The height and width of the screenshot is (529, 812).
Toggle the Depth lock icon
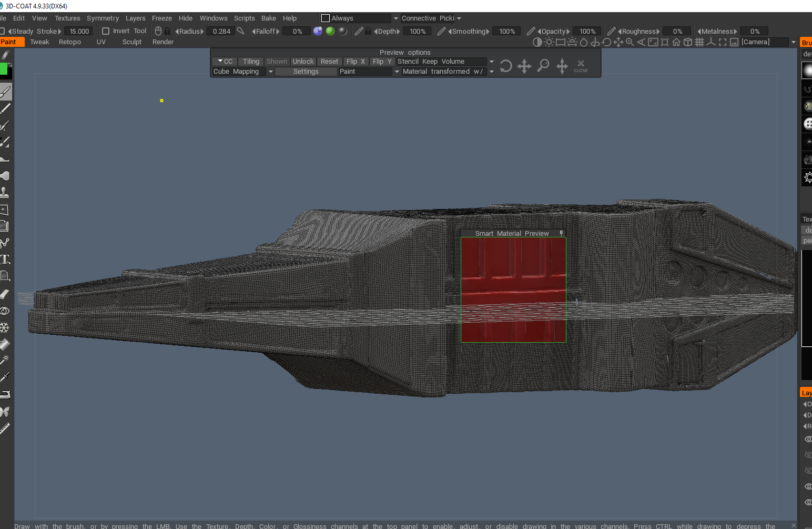pos(368,31)
